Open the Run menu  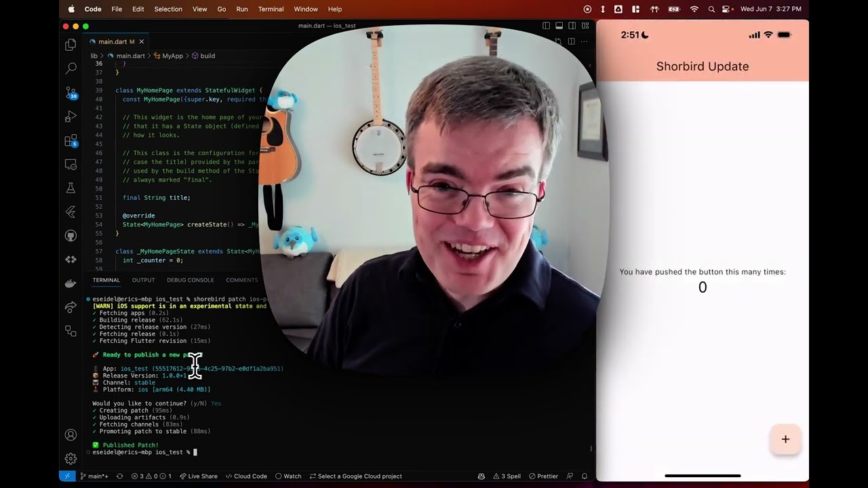241,9
